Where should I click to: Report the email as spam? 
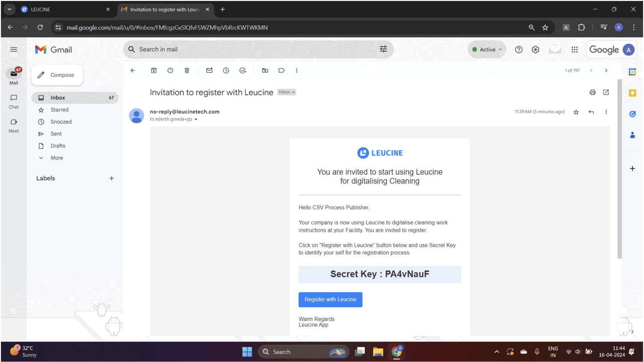point(170,70)
